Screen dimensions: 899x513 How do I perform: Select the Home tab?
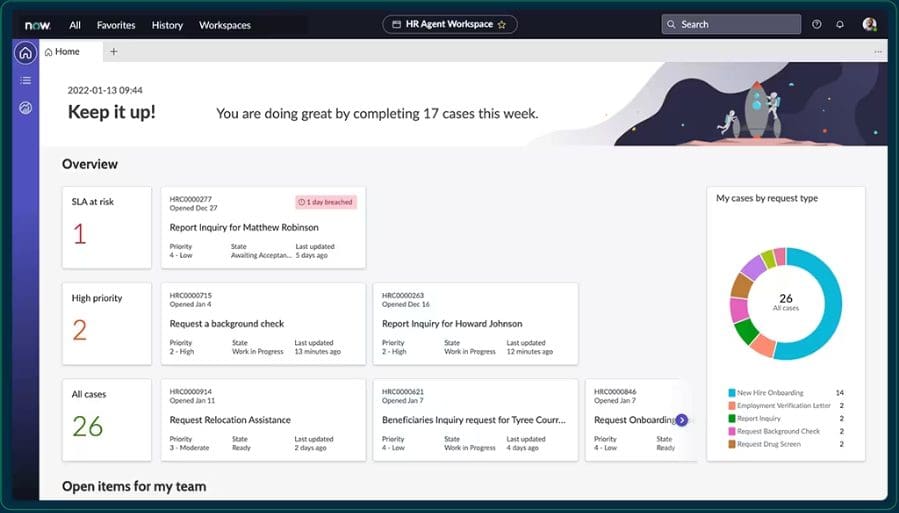click(62, 52)
